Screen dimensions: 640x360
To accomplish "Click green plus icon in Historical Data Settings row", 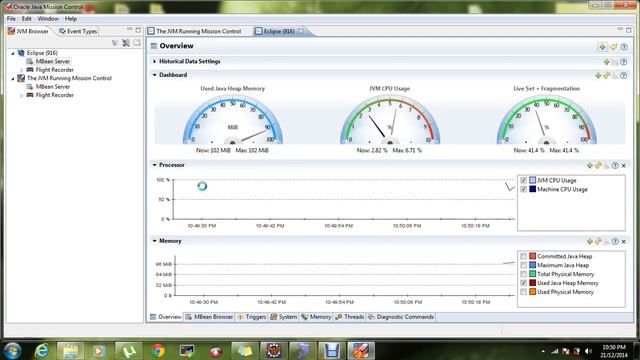I will click(x=607, y=62).
